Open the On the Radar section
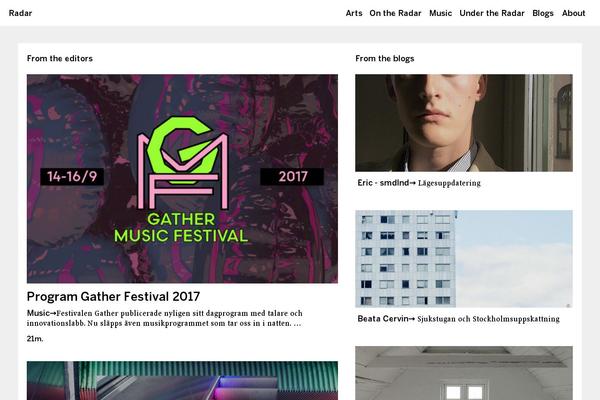 tap(395, 13)
